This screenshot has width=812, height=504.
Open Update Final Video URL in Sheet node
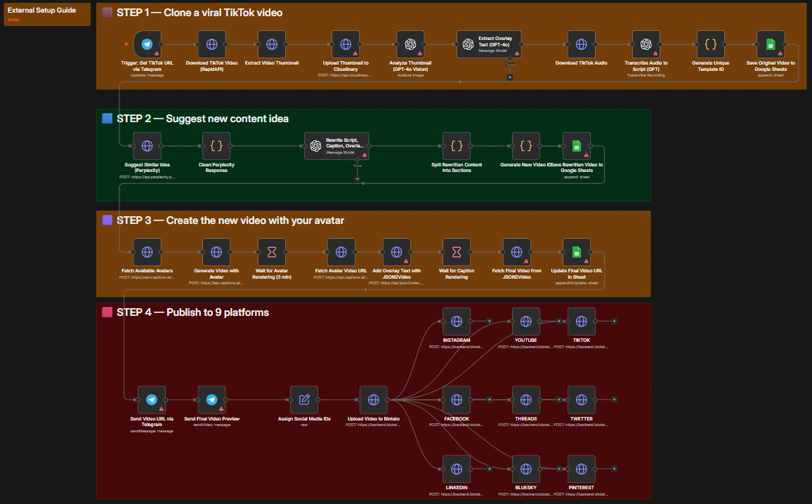click(577, 252)
